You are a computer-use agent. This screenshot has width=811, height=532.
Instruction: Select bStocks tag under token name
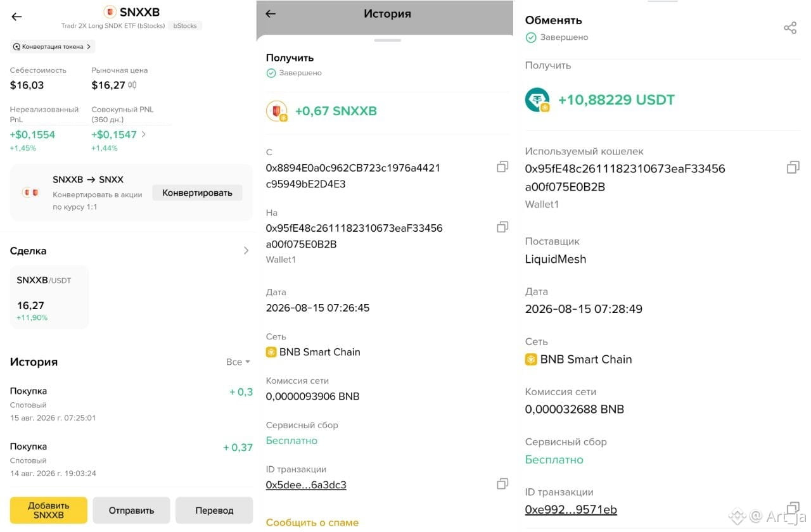185,26
